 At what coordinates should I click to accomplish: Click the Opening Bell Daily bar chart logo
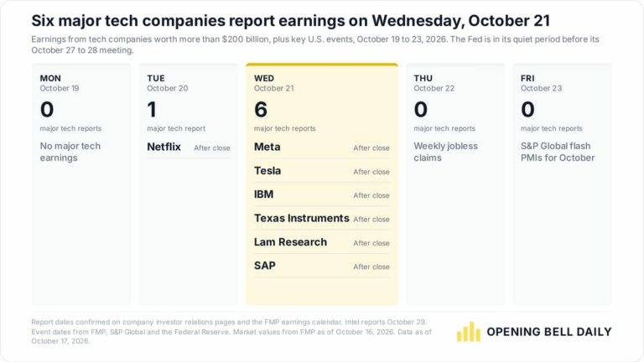click(x=468, y=332)
